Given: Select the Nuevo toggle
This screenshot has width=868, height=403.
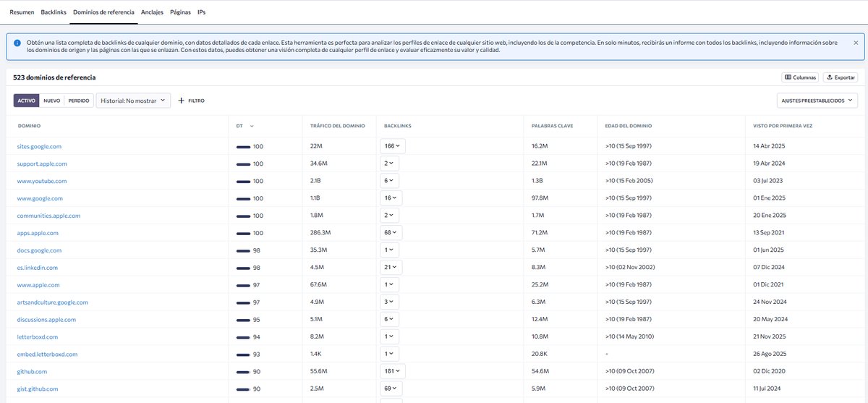Looking at the screenshot, I should point(52,101).
